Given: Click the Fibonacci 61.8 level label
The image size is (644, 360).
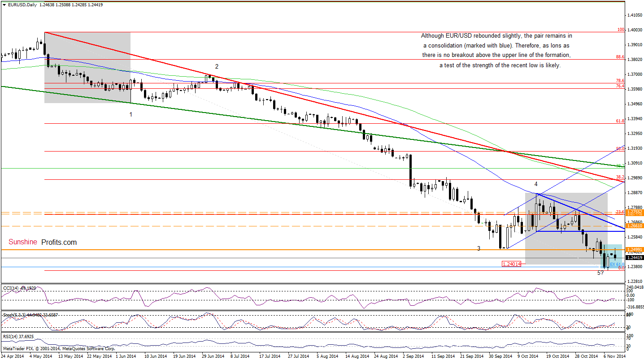Looking at the screenshot, I should [x=621, y=121].
